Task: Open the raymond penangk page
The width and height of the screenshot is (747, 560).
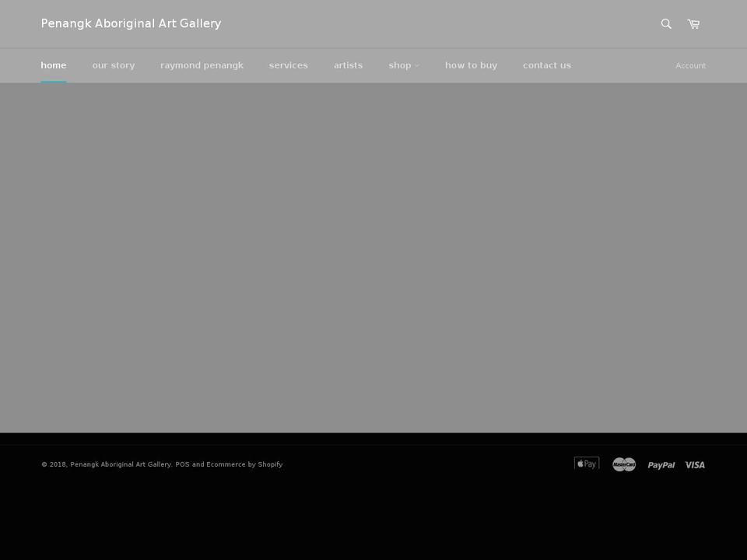Action: (x=202, y=65)
